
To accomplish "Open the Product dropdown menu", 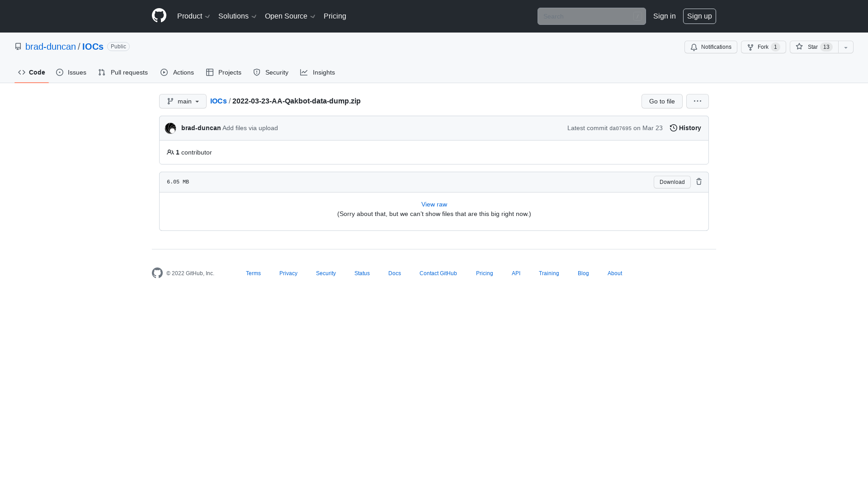I will [x=193, y=16].
